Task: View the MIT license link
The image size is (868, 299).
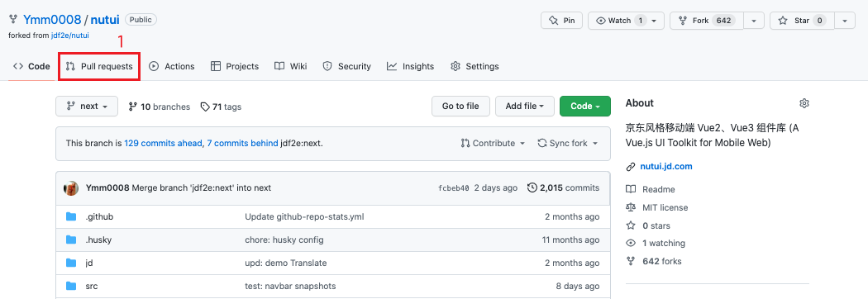Action: point(665,208)
